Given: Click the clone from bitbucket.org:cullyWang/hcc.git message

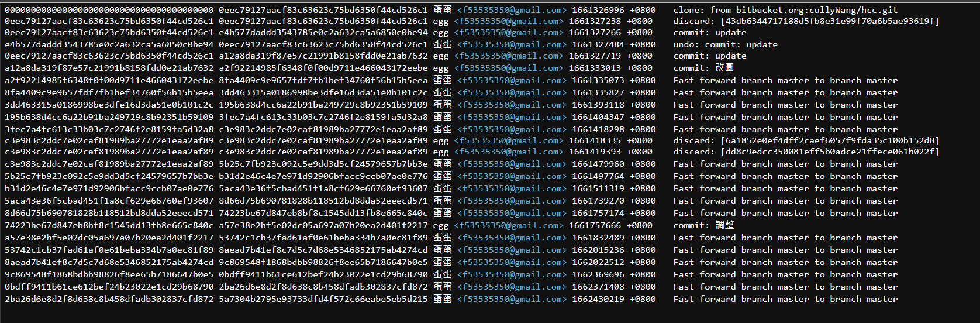Looking at the screenshot, I should click(x=785, y=10).
